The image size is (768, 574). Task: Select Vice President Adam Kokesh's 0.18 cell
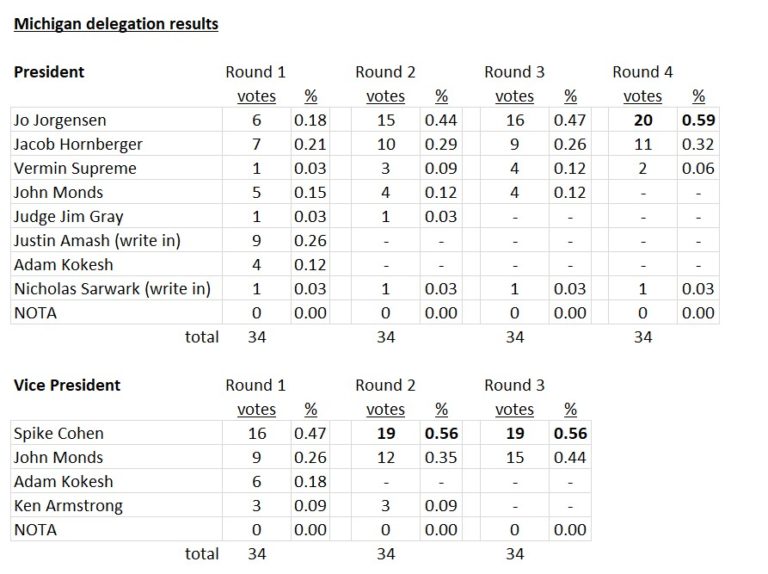click(x=310, y=481)
